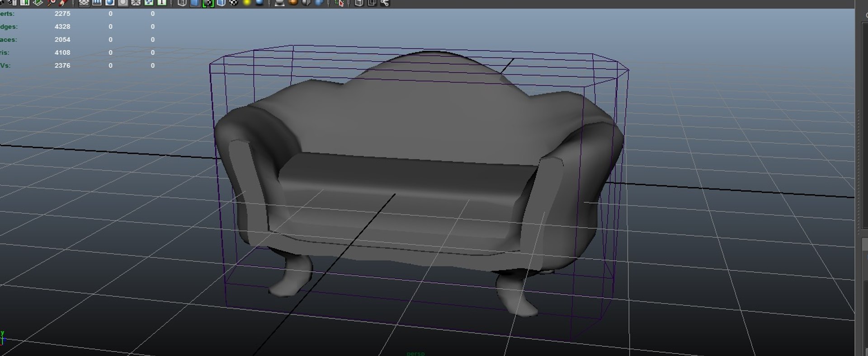The height and width of the screenshot is (356, 868).
Task: Toggle Use Default Material icon
Action: point(208,3)
